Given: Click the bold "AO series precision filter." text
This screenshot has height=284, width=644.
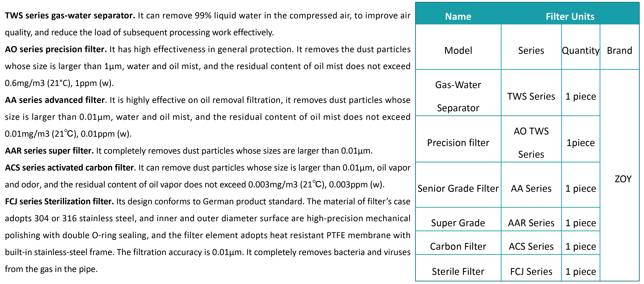Looking at the screenshot, I should [56, 49].
